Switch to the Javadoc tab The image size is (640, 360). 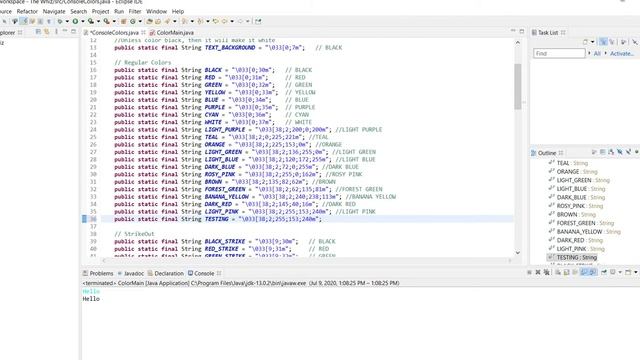[131, 273]
